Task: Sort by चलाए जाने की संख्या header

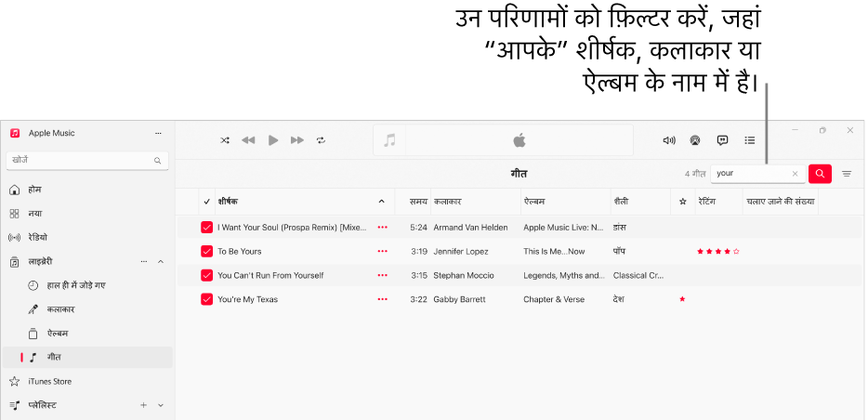Action: [780, 202]
